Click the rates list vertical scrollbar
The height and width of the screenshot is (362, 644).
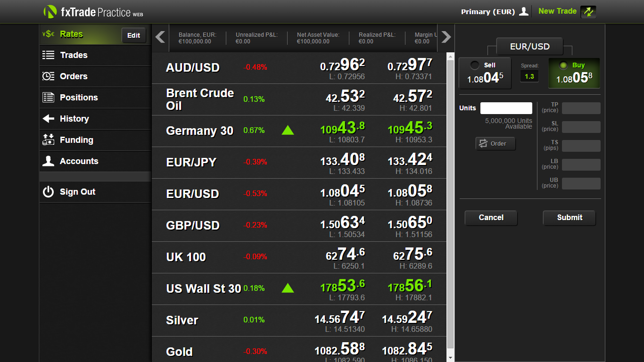(450, 207)
